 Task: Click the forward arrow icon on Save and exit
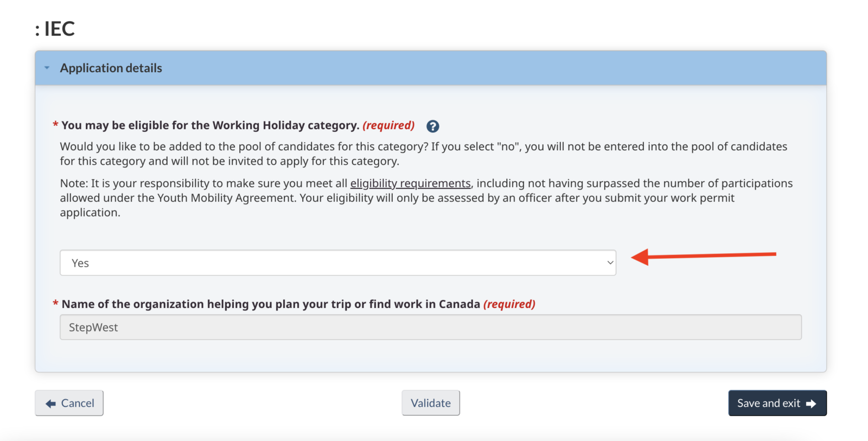[x=812, y=402]
